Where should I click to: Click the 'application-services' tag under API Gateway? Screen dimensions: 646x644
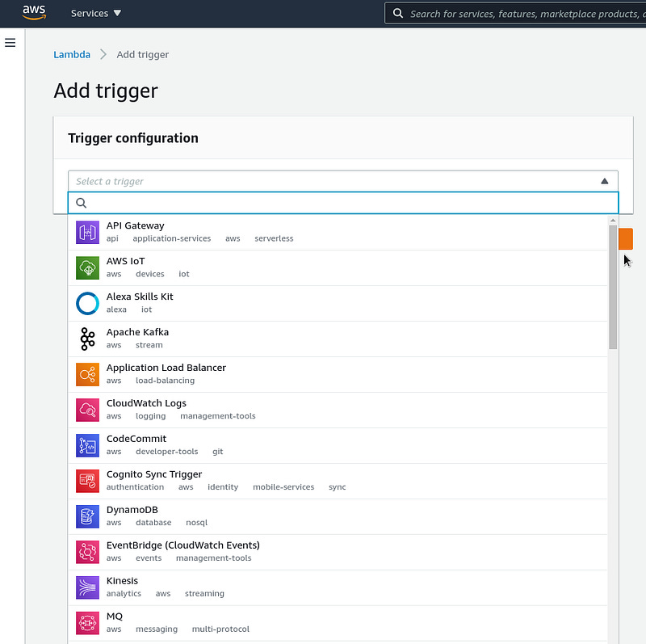point(171,238)
